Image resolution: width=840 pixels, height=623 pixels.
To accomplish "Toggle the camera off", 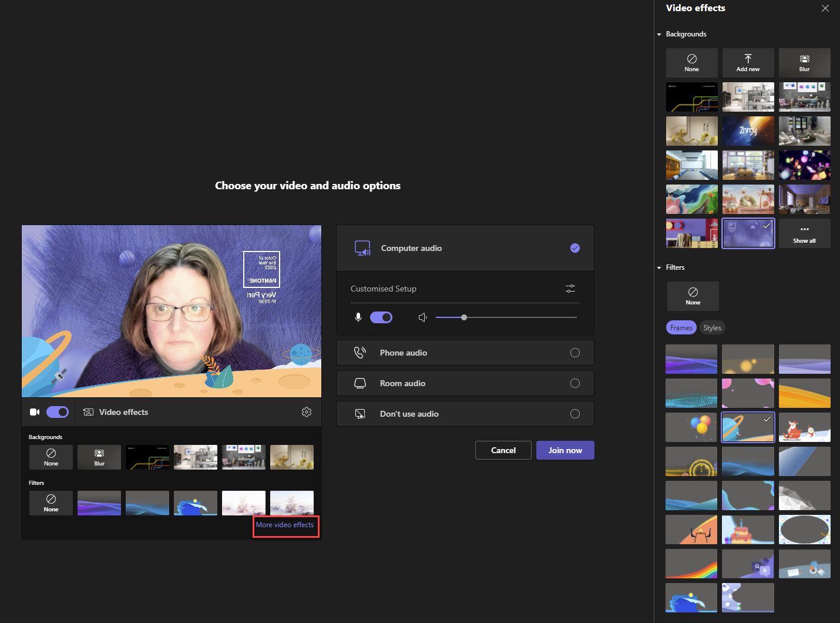I will pyautogui.click(x=58, y=412).
